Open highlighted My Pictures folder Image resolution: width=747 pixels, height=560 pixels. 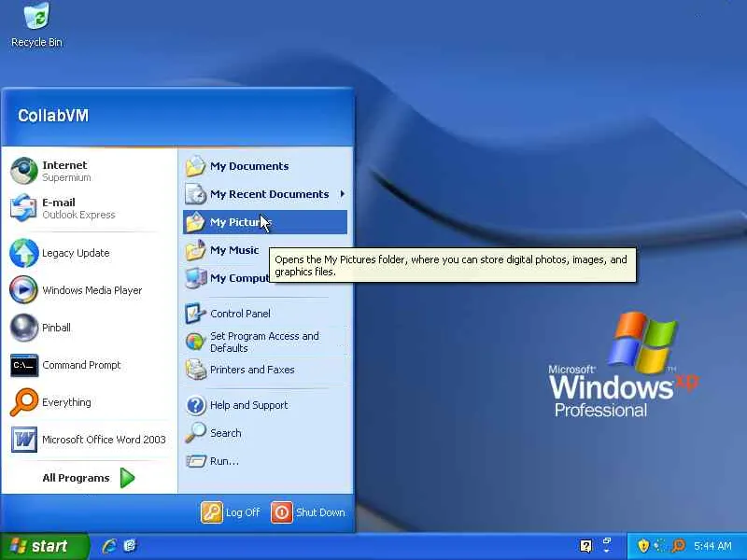click(x=265, y=222)
